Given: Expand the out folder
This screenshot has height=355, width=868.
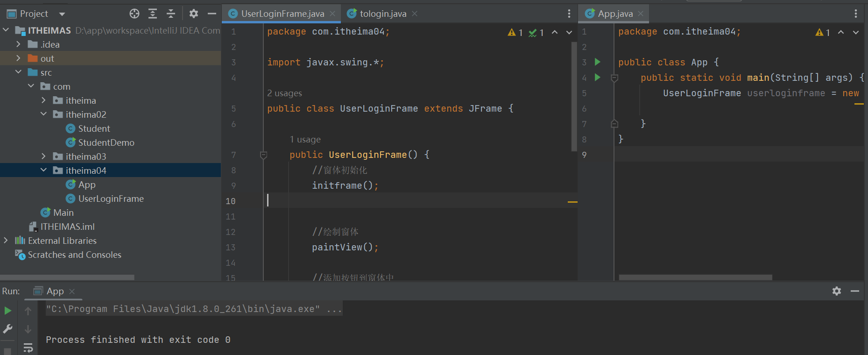Looking at the screenshot, I should 18,58.
